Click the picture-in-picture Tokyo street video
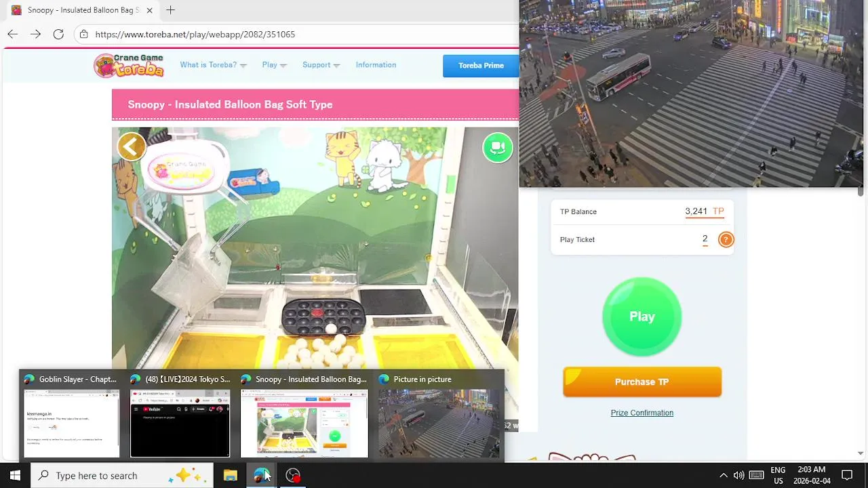868x488 pixels. coord(690,94)
